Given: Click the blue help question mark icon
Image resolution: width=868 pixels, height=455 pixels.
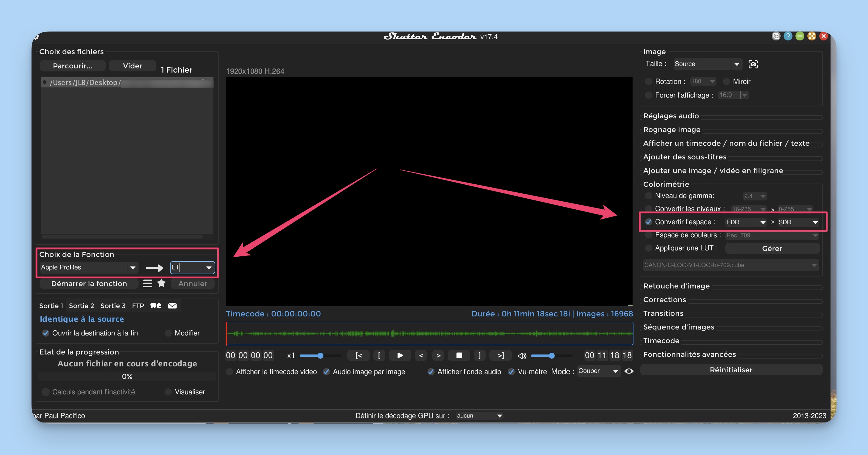Looking at the screenshot, I should pos(788,36).
